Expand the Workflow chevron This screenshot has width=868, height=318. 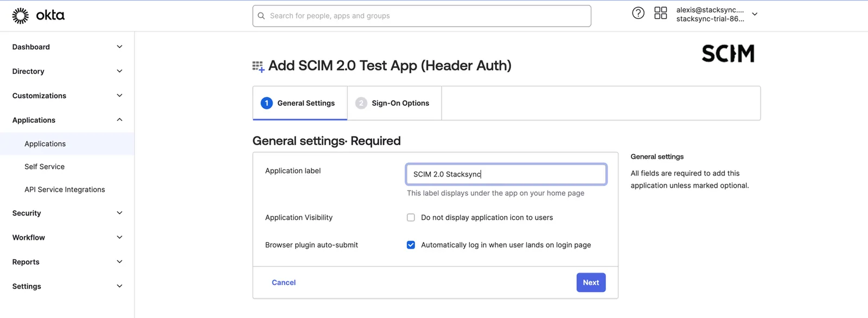119,237
